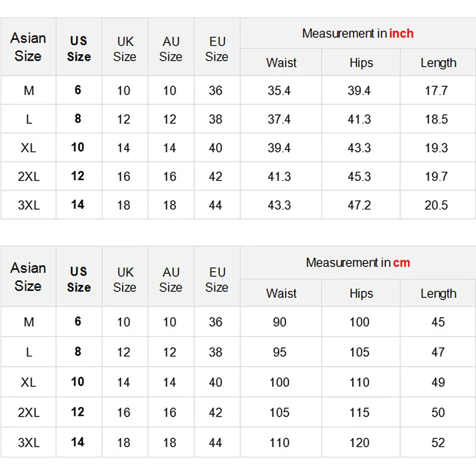This screenshot has width=476, height=476.
Task: Click the 47.2 hips measurement cell
Action: click(x=359, y=205)
